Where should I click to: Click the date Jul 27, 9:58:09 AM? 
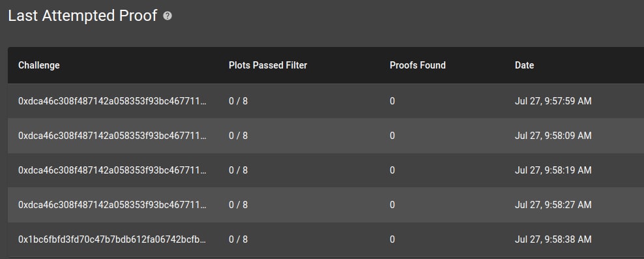tap(553, 136)
